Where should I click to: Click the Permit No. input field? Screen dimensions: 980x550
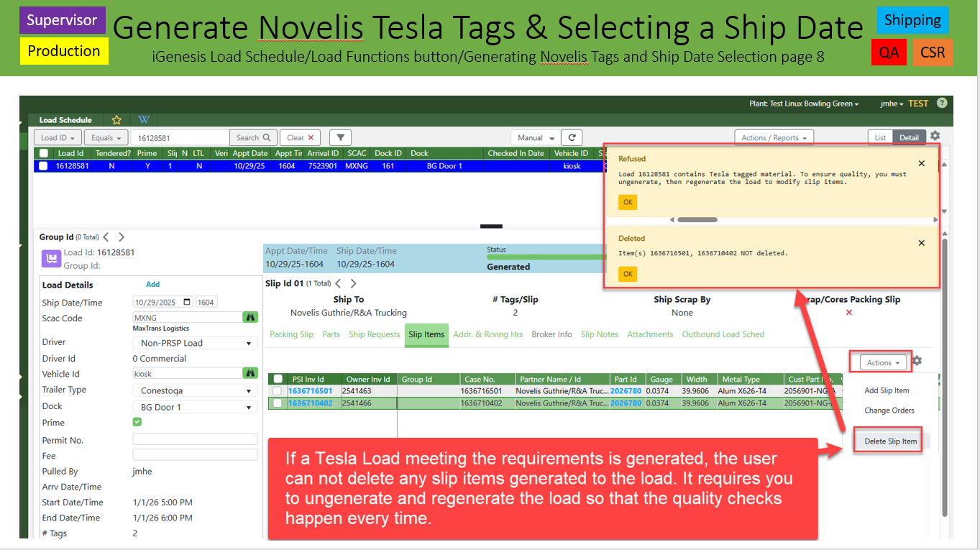[195, 439]
